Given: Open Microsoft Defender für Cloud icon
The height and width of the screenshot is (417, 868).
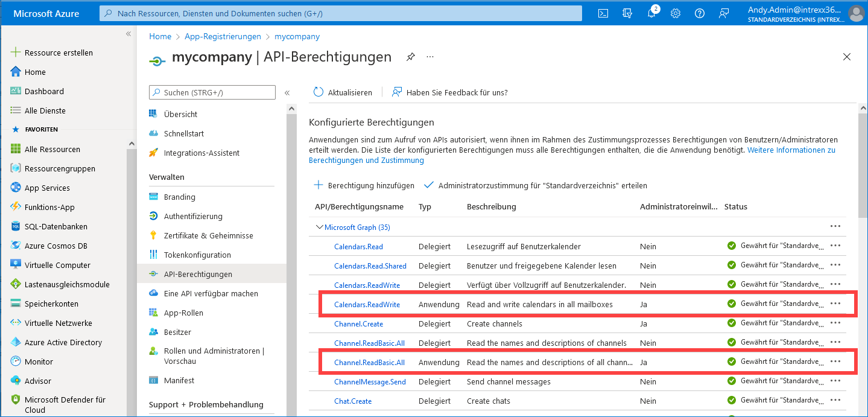Looking at the screenshot, I should coord(16,400).
